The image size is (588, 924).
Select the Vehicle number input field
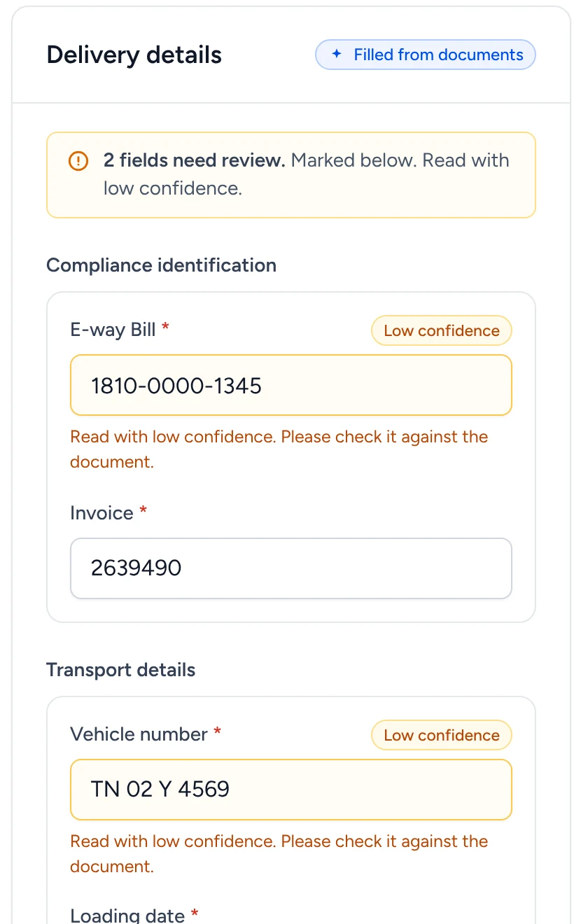pos(291,790)
